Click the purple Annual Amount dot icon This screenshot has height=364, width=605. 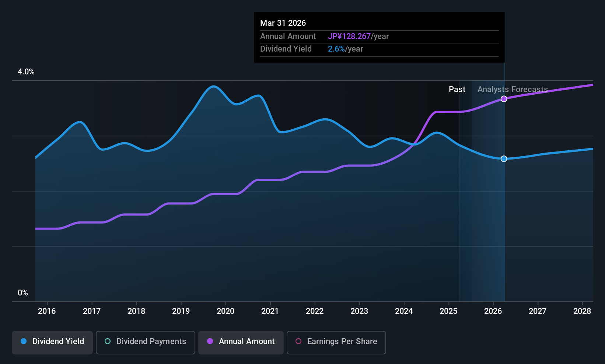(x=210, y=342)
